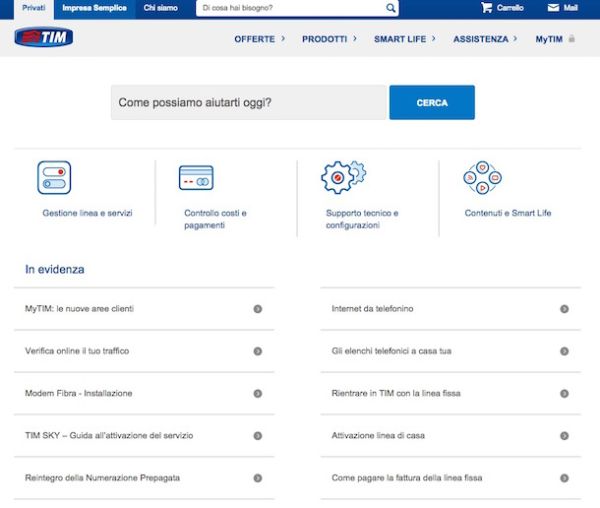Image resolution: width=600 pixels, height=508 pixels.
Task: Open the Mail envelope icon
Action: point(554,8)
